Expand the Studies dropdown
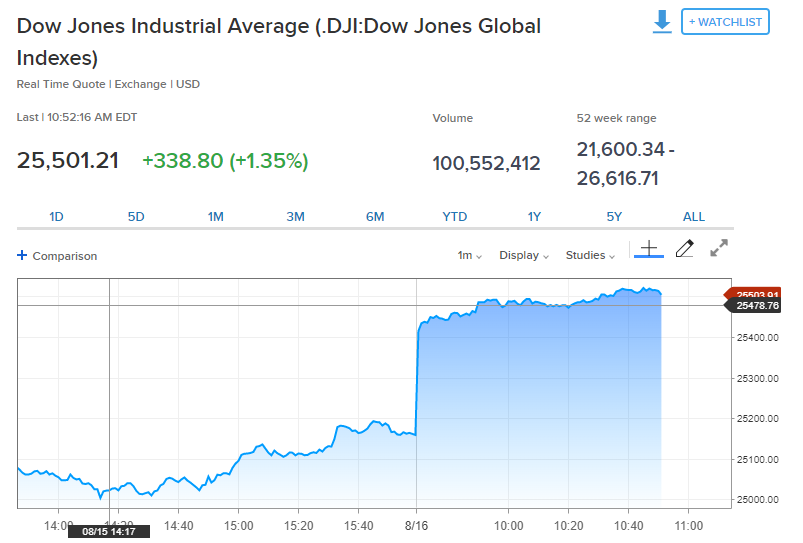The width and height of the screenshot is (803, 543). [591, 256]
